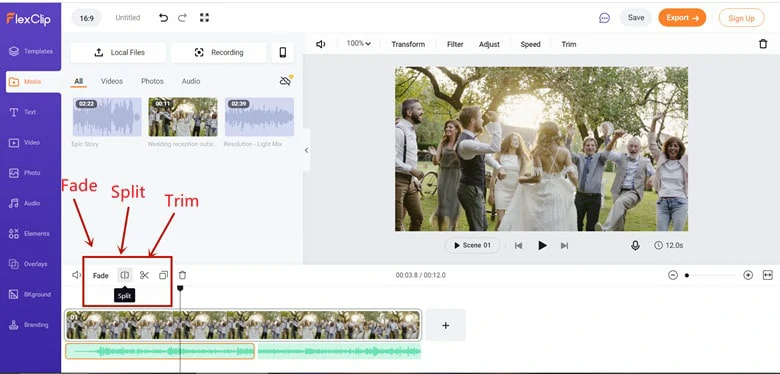This screenshot has width=780, height=374.
Task: Delete clip using timeline trash icon
Action: click(x=183, y=275)
